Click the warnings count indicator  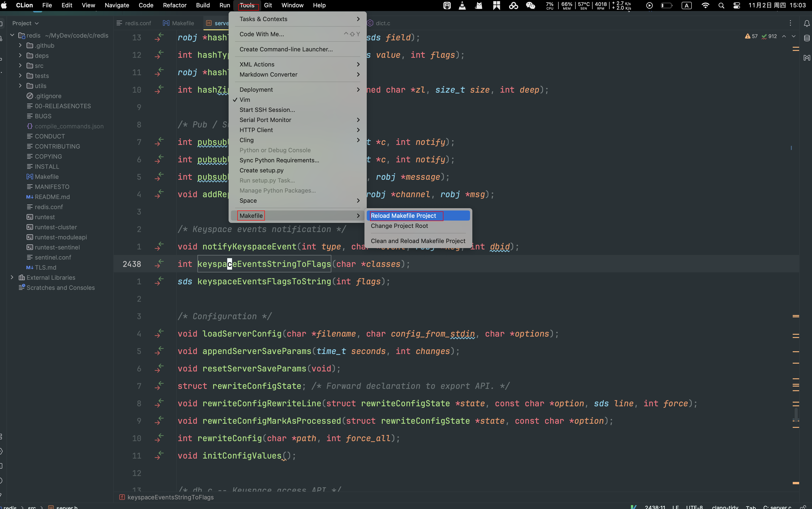coord(751,36)
